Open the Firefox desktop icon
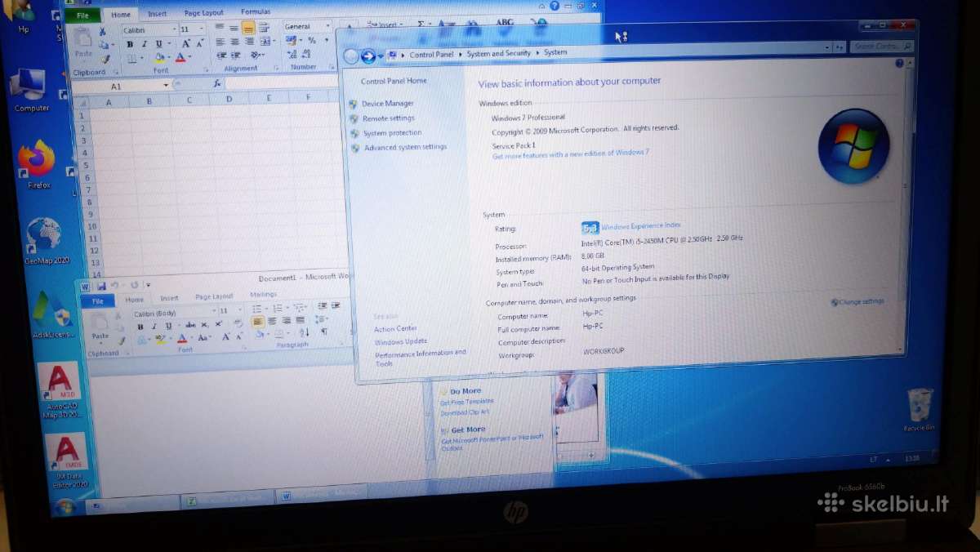Screen dimensions: 980x552 (x=38, y=164)
